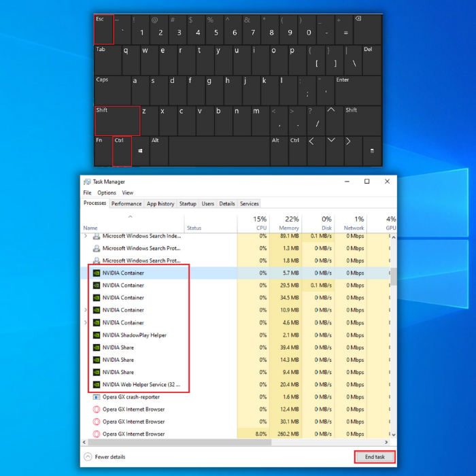Click the NVIDIA Container icon using 29.5 MB
Screen dimensions: 476x476
(97, 286)
